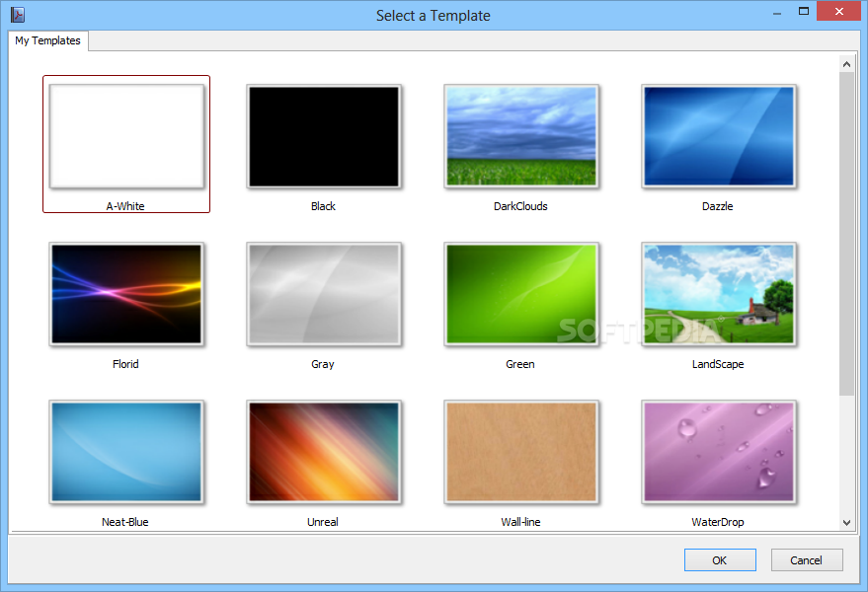
Task: Choose the Black template thumbnail
Action: 324,136
